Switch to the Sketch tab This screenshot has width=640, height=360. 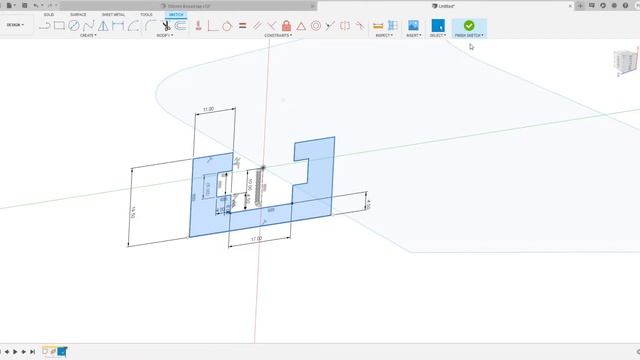[176, 15]
